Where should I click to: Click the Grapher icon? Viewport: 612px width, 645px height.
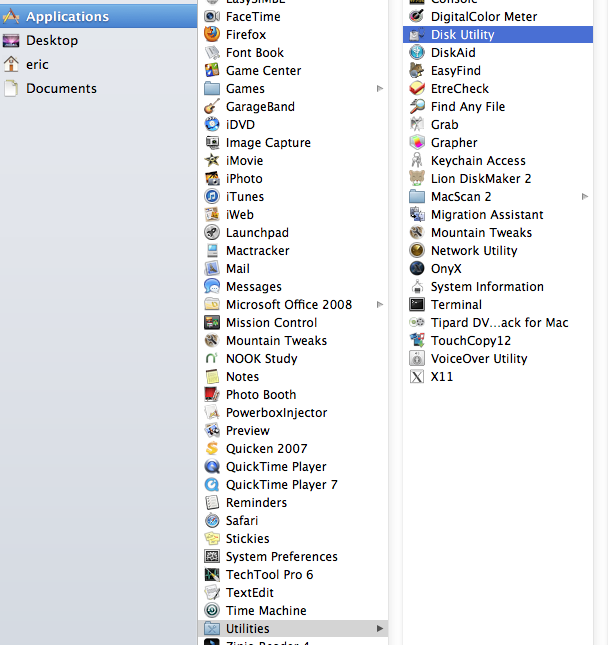(417, 142)
